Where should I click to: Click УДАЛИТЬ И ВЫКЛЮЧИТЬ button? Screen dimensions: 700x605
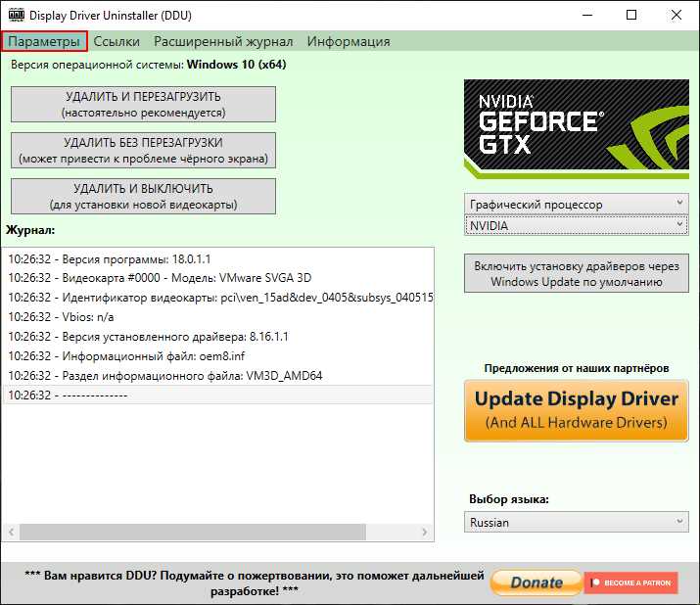pyautogui.click(x=143, y=197)
